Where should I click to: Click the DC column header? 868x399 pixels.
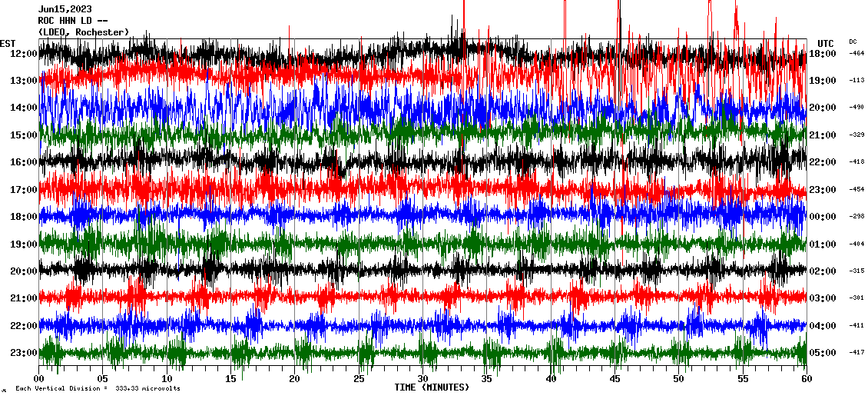tap(853, 42)
